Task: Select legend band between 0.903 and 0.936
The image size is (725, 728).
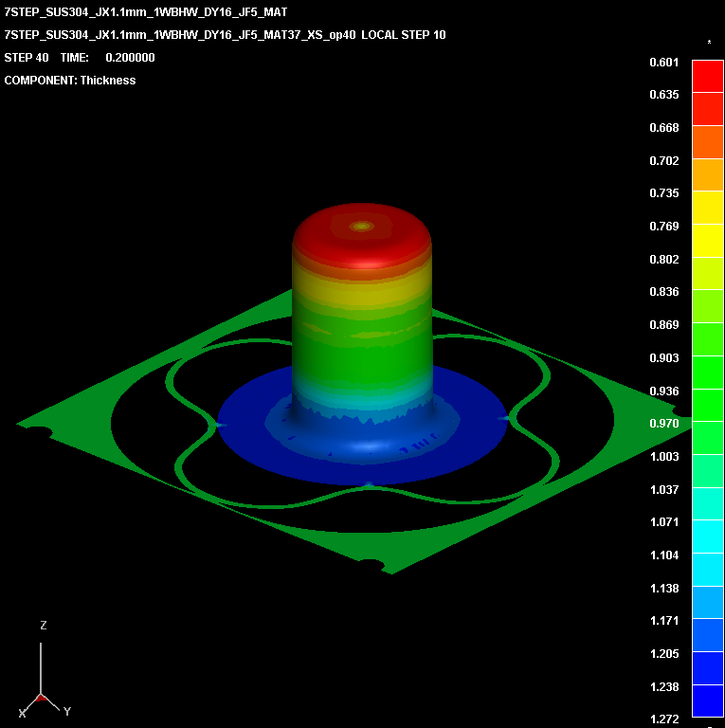Action: pyautogui.click(x=708, y=373)
